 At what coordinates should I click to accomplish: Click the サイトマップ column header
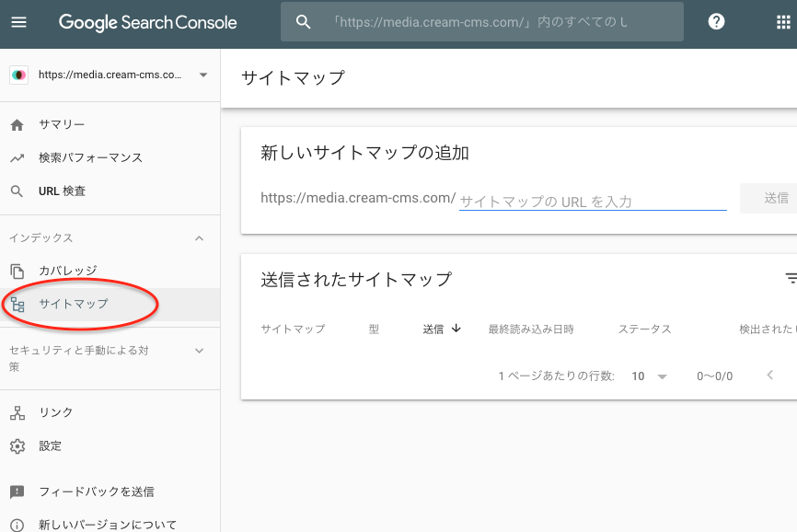pyautogui.click(x=293, y=329)
